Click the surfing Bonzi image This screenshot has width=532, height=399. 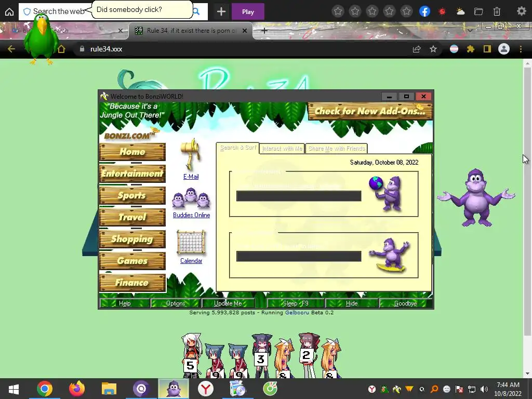[390, 255]
